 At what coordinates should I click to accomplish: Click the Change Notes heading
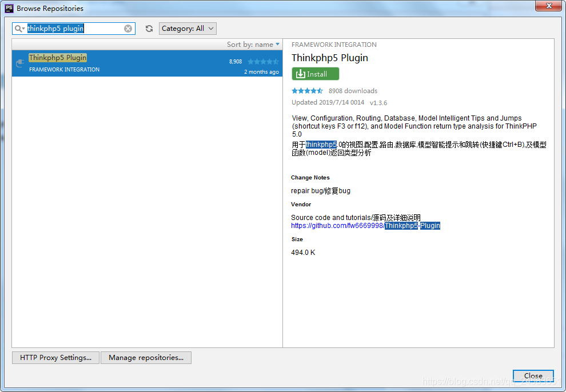(310, 177)
